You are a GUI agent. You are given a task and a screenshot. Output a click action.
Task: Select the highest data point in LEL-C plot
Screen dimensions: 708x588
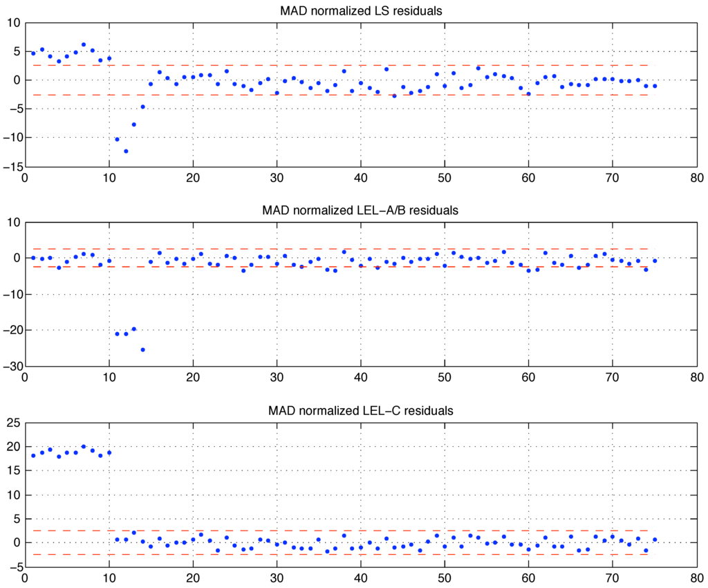(84, 447)
